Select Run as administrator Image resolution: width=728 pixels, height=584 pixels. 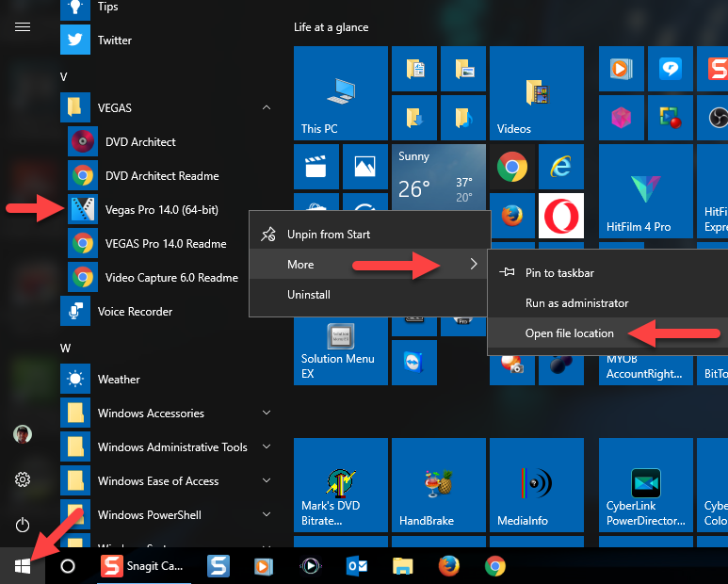click(x=607, y=302)
